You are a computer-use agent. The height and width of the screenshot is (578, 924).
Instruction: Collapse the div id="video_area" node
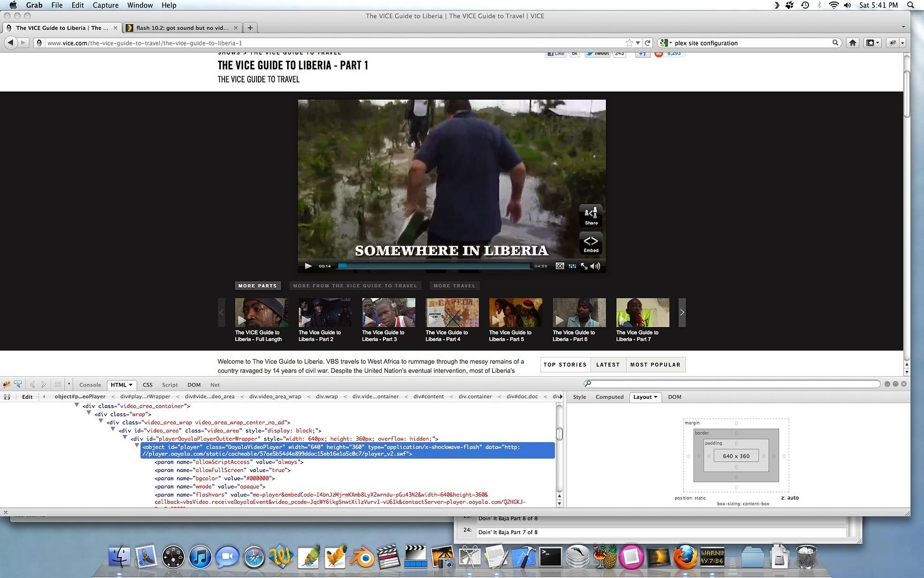click(x=113, y=430)
